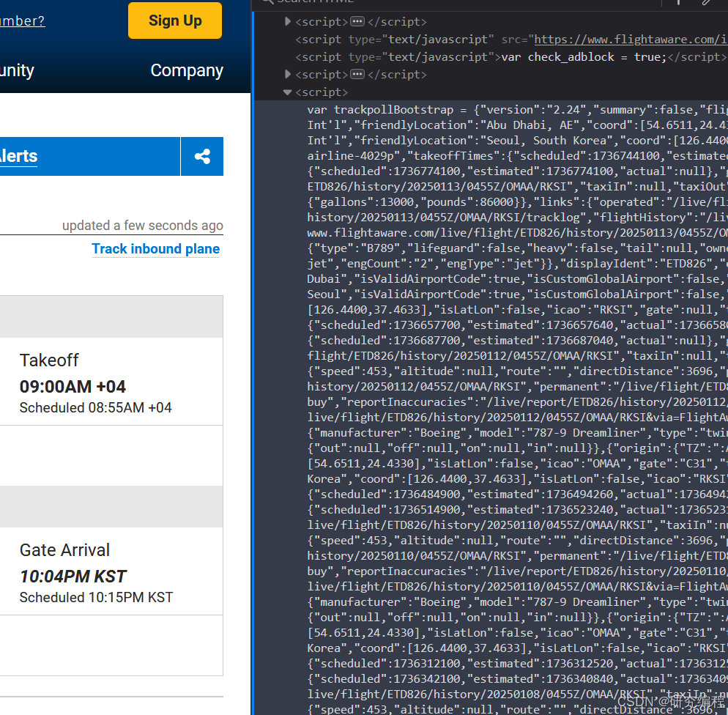Click the line 'live/flight/ETD826/history/20250110/0455Z/OMAA/RKSI","taxiIn"'

pos(517,525)
